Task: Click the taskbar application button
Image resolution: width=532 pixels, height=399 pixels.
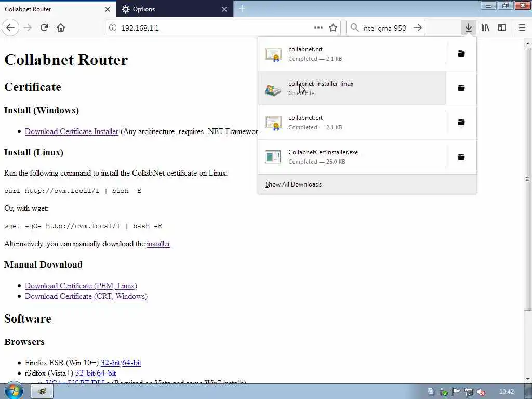Action: [42, 391]
